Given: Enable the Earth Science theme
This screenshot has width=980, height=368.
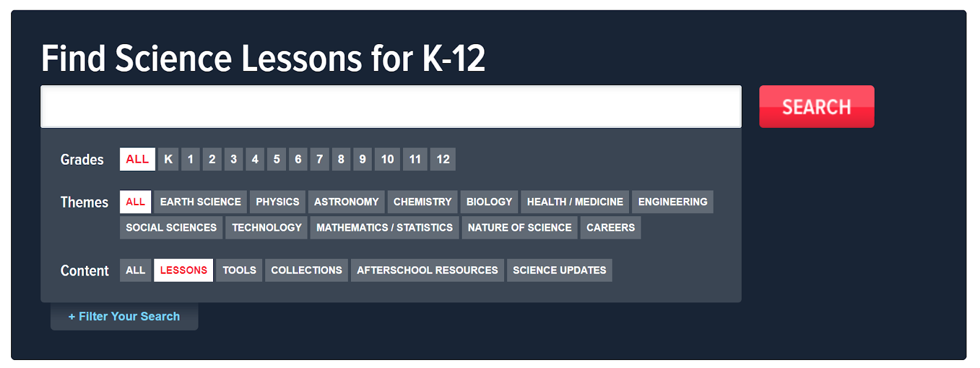Looking at the screenshot, I should click(x=200, y=202).
